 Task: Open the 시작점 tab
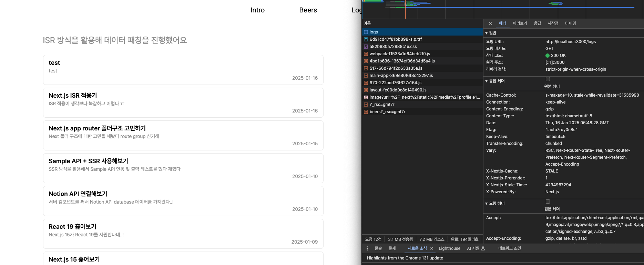click(x=553, y=23)
